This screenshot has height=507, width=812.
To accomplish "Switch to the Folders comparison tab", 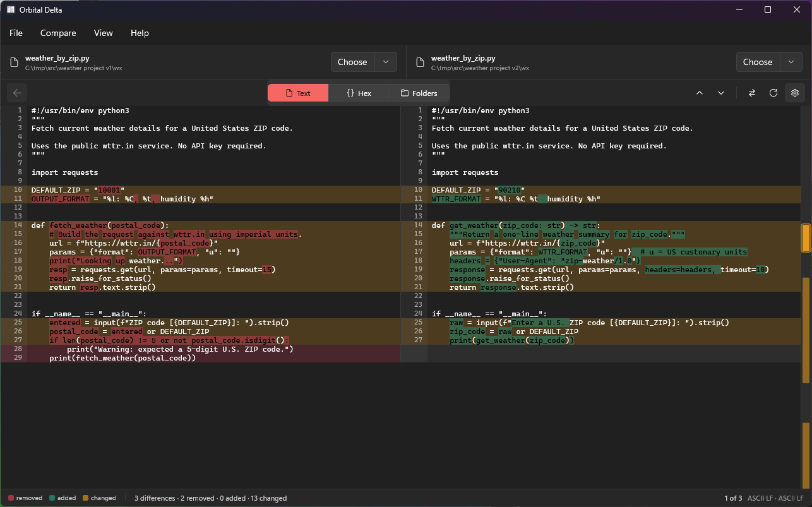I will coord(419,93).
